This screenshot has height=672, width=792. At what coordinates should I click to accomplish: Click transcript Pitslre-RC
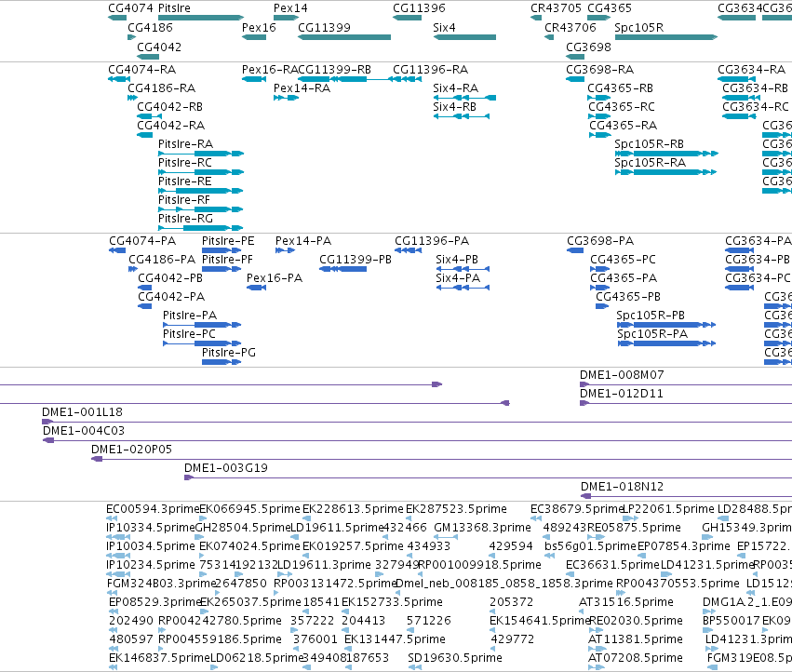tap(185, 163)
